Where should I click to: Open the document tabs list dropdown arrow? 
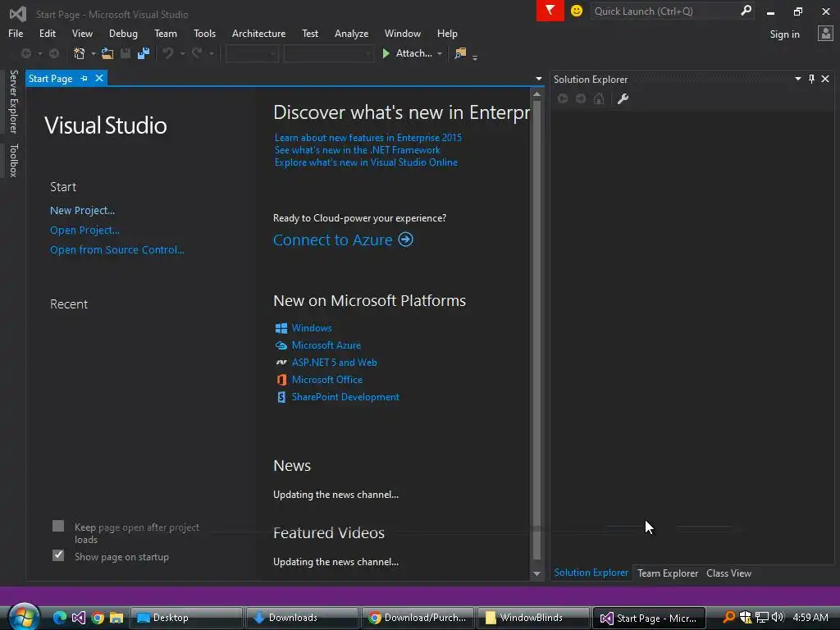[x=538, y=79]
